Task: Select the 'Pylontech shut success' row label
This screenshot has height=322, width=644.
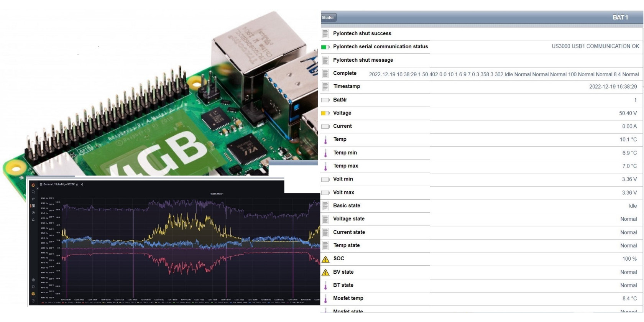Action: (362, 33)
